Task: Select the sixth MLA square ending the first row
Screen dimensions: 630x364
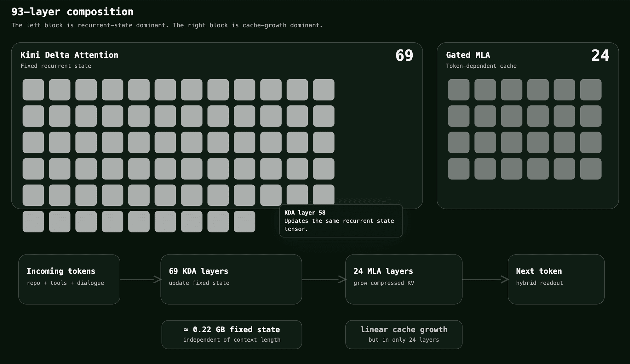Action: click(591, 90)
